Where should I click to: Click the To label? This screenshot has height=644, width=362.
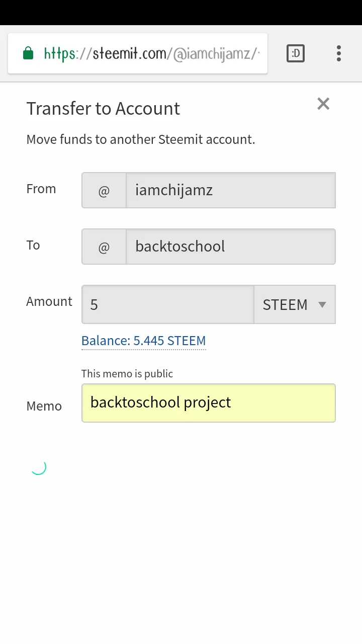click(x=33, y=245)
